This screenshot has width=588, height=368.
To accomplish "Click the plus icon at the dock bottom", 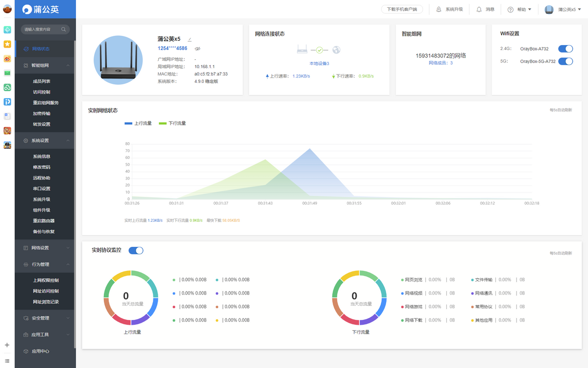I will coord(7,345).
